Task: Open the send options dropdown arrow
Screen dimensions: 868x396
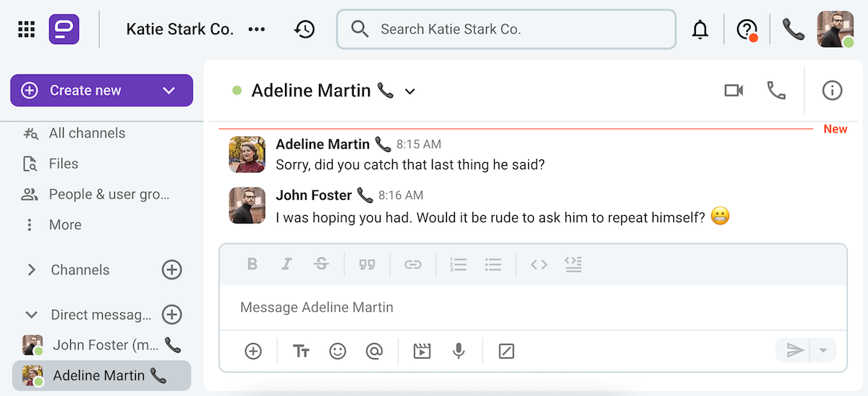Action: click(822, 350)
